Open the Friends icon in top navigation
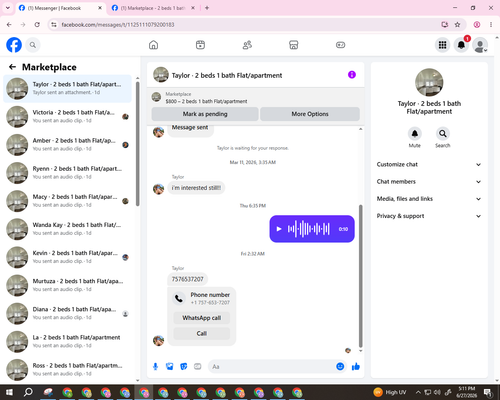Screen dimensions: 500x400 [247, 45]
